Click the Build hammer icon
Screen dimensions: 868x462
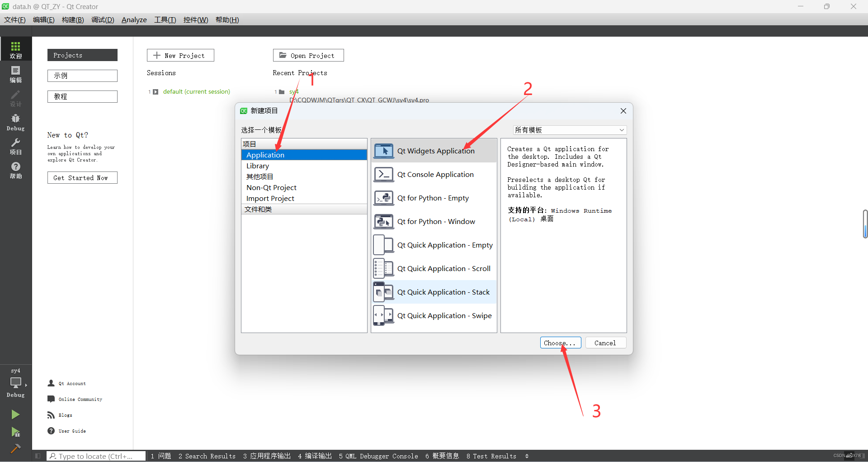tap(15, 448)
